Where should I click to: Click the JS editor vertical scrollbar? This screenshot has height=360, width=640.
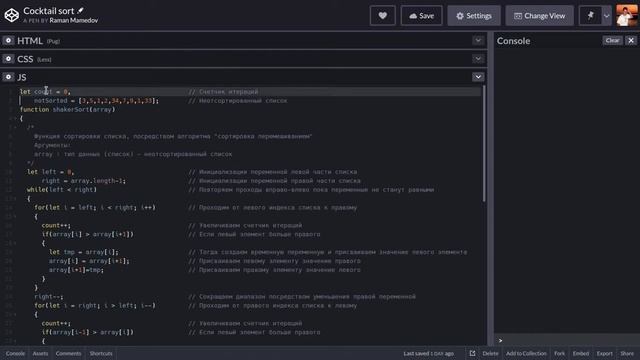point(484,143)
